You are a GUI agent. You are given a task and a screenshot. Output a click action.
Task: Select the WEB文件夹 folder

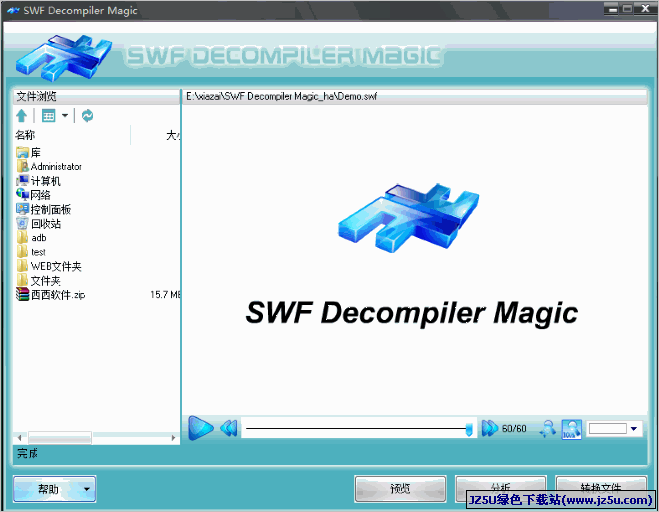[49, 266]
